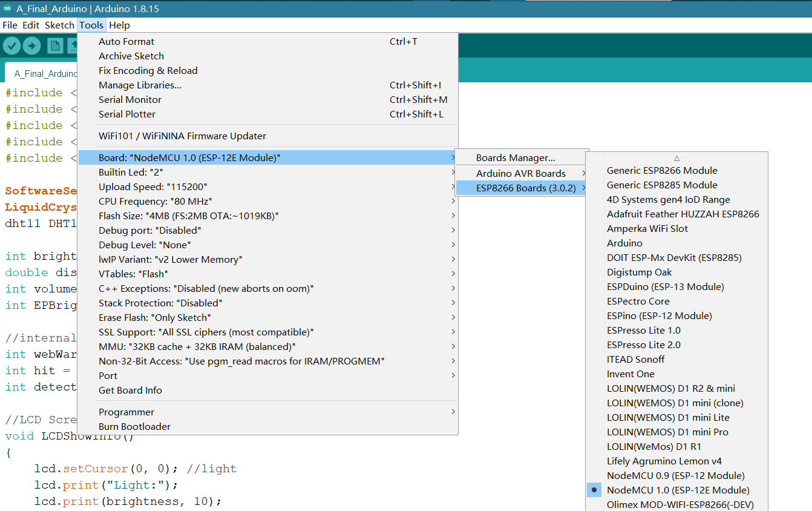The height and width of the screenshot is (511, 812).
Task: Expand the Port submenu
Action: point(268,376)
